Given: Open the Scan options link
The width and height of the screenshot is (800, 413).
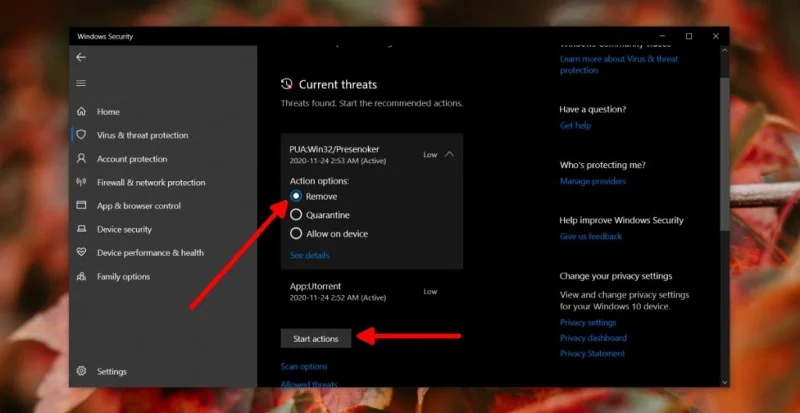Looking at the screenshot, I should tap(304, 367).
